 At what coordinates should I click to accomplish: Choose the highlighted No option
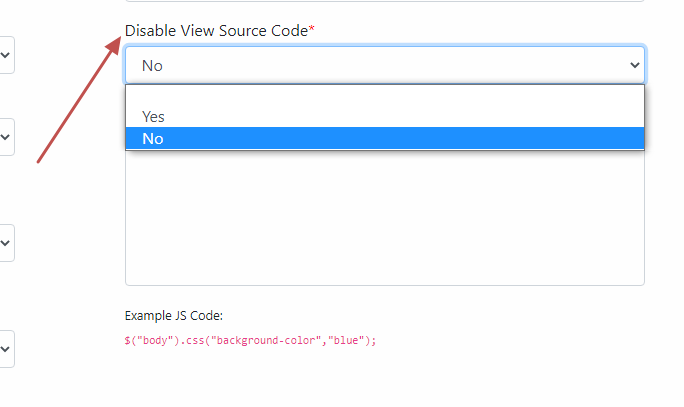pyautogui.click(x=385, y=138)
